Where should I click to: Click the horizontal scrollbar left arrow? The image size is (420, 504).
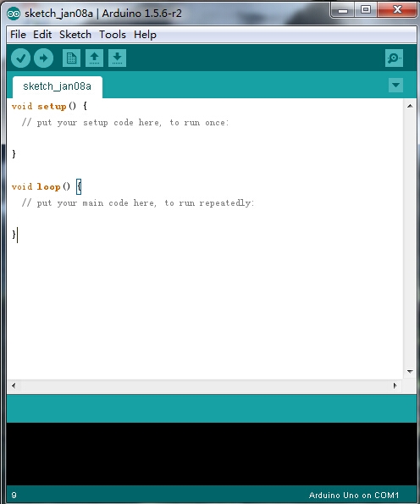pos(14,385)
